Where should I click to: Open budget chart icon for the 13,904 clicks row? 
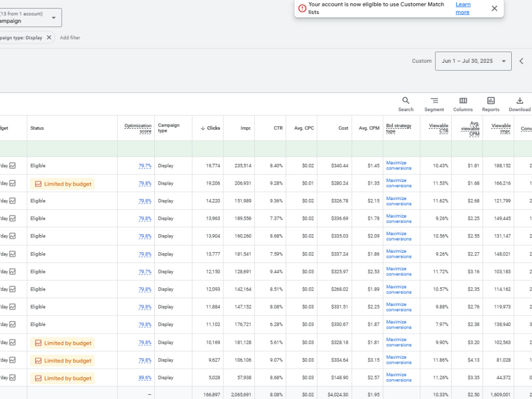point(13,236)
